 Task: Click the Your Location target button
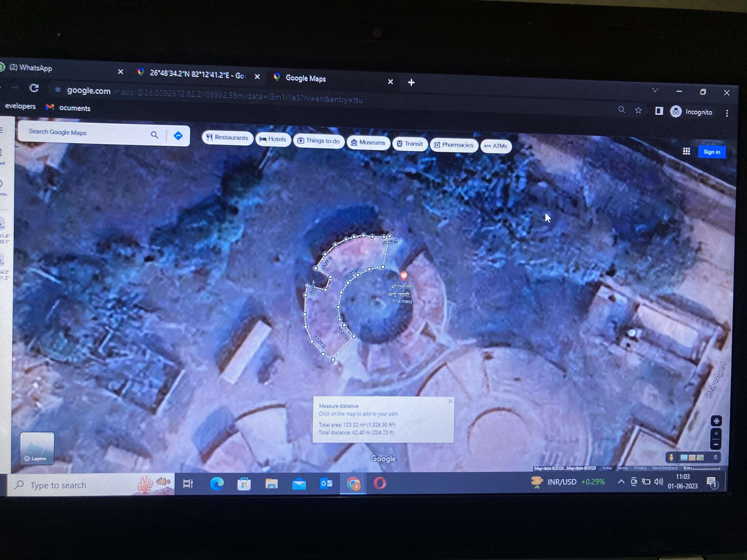point(716,421)
